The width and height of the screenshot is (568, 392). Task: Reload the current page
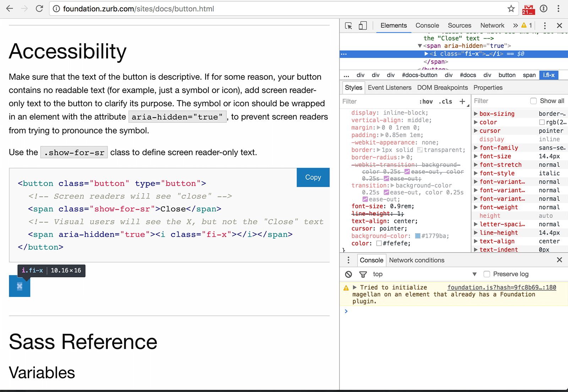point(39,9)
